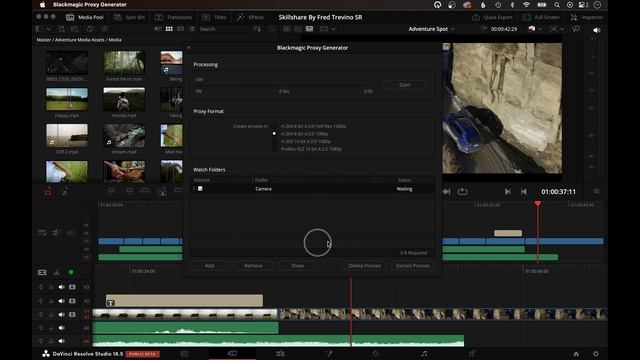Mute track A4 audio speaker
This screenshot has height=360, width=640.
[x=61, y=341]
